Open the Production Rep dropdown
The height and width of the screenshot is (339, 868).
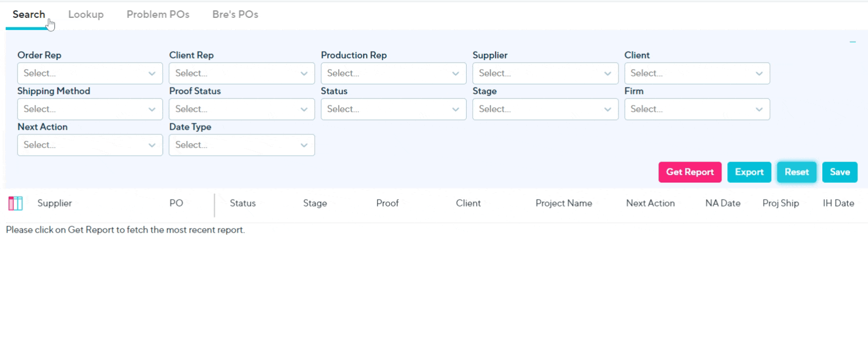pyautogui.click(x=393, y=73)
